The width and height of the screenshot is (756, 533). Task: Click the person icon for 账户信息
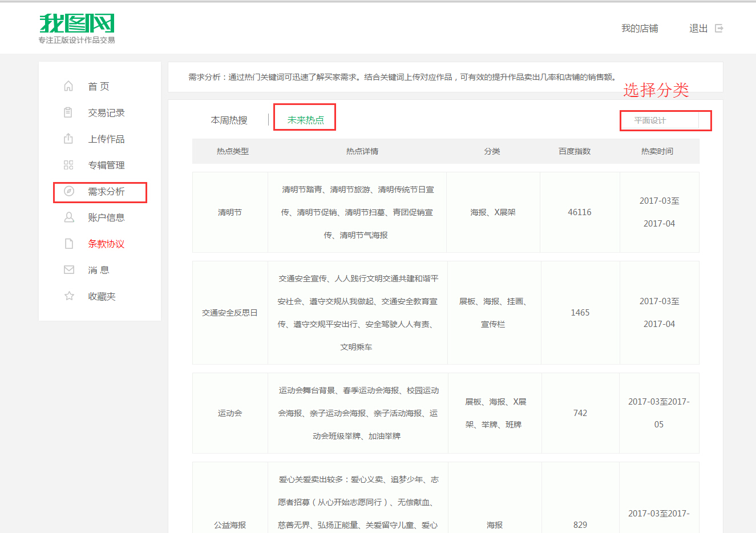click(69, 217)
